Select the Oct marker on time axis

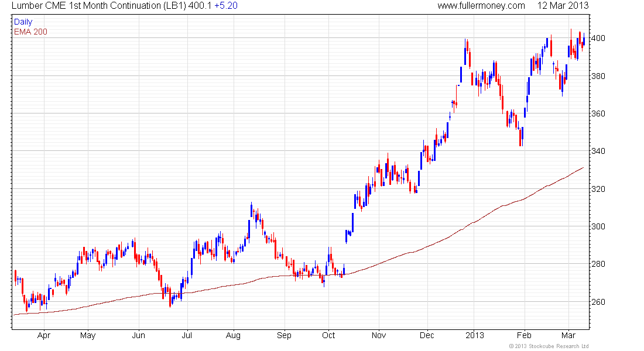[x=328, y=336]
